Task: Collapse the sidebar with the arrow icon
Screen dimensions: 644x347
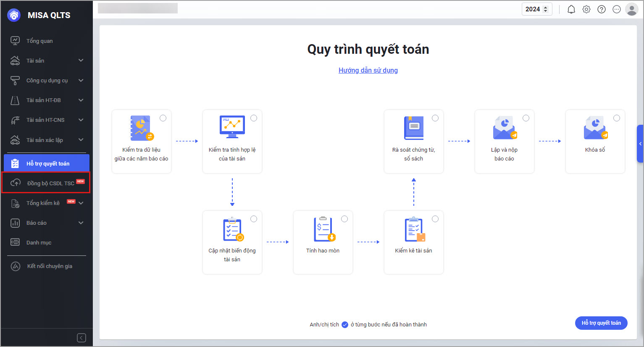Action: [81, 338]
